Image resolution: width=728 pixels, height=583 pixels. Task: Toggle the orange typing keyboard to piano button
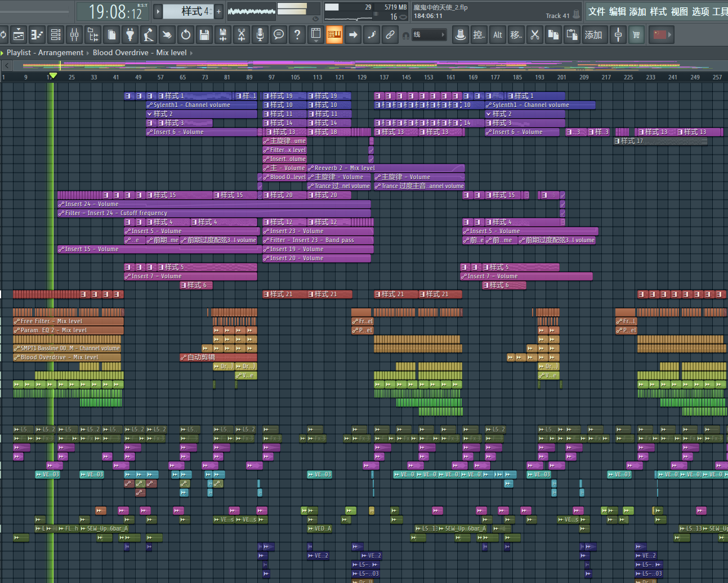point(334,35)
